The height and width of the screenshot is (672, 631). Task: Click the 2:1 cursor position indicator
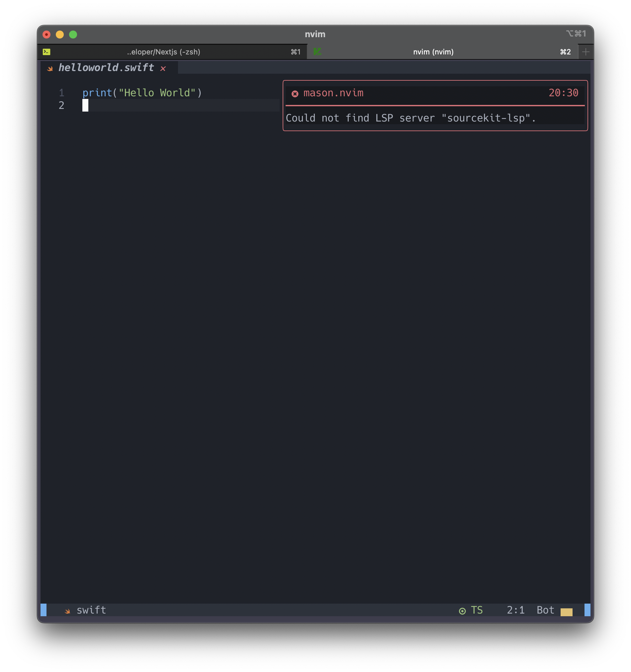coord(516,610)
